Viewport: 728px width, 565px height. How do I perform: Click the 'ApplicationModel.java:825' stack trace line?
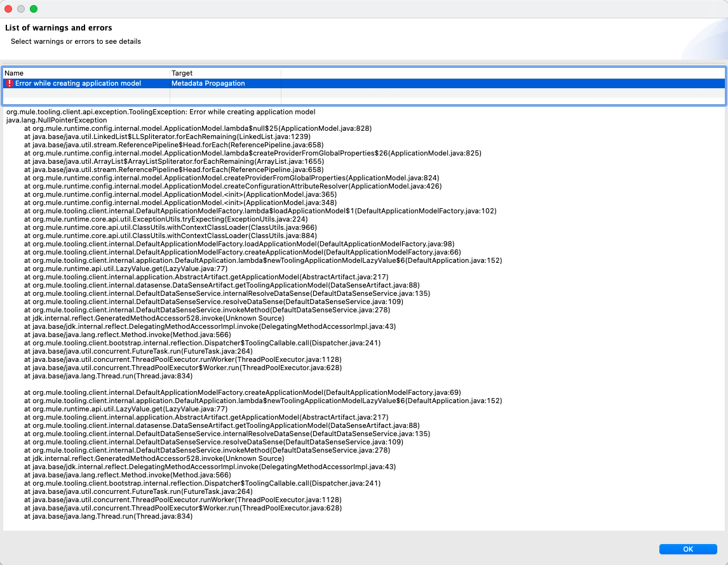(x=253, y=153)
